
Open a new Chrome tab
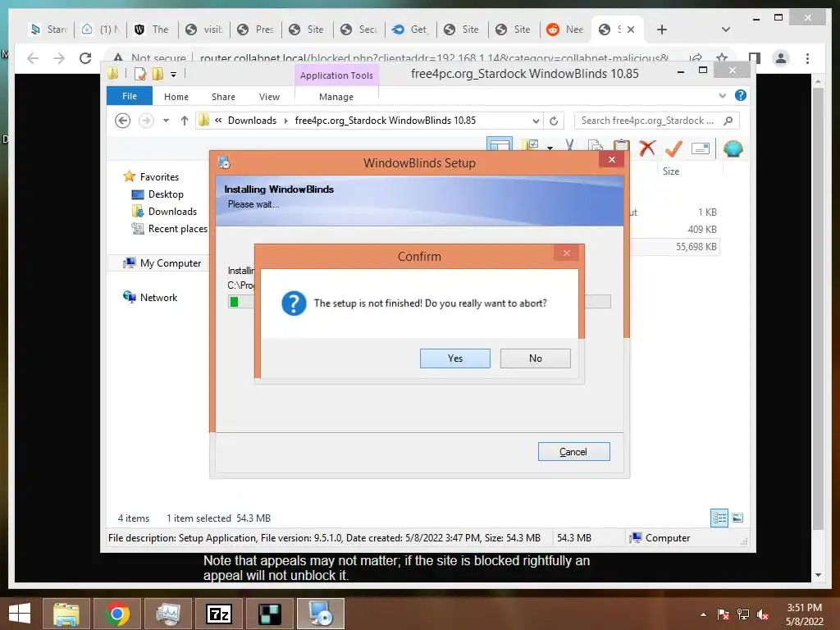tap(662, 30)
